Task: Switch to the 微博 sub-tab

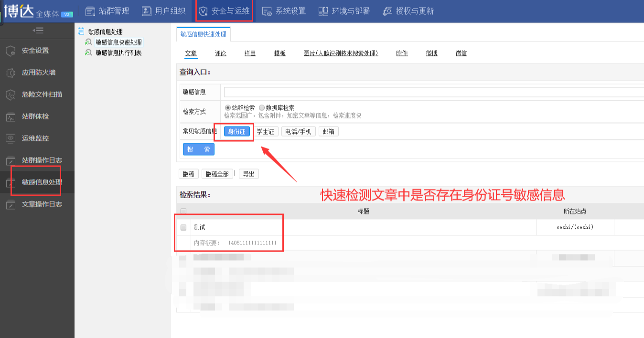Action: 432,53
